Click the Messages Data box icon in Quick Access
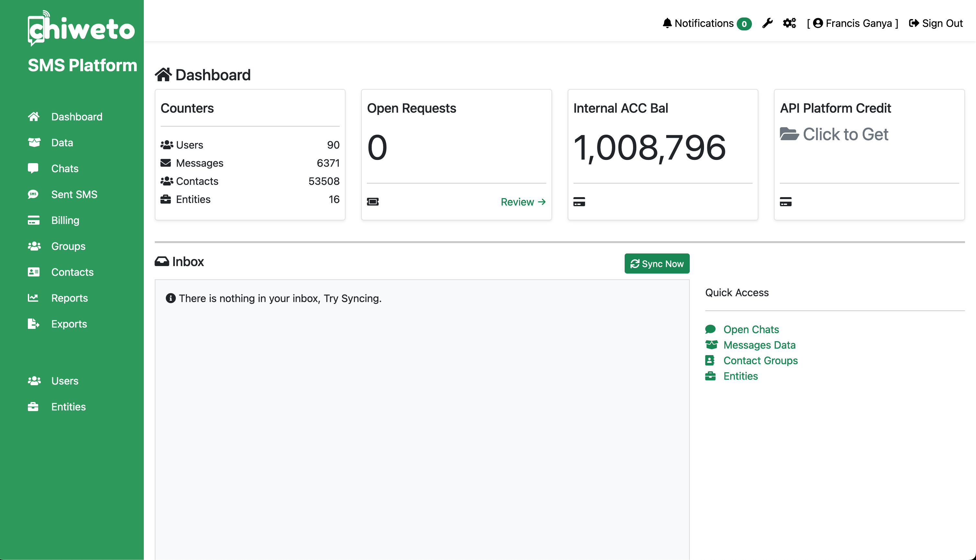This screenshot has height=560, width=976. [711, 345]
